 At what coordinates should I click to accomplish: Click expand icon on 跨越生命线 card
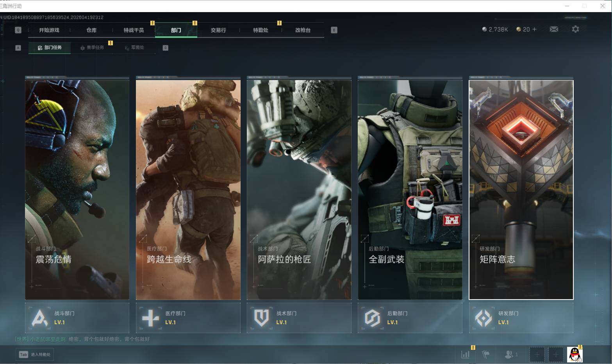(143, 238)
